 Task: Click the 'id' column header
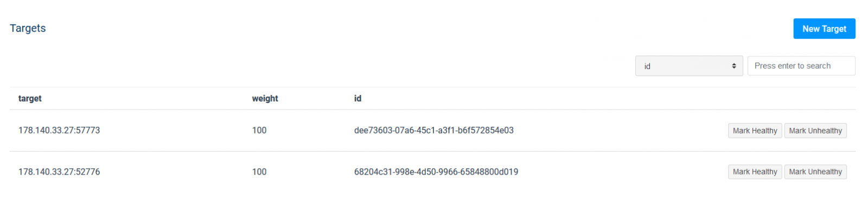[358, 99]
